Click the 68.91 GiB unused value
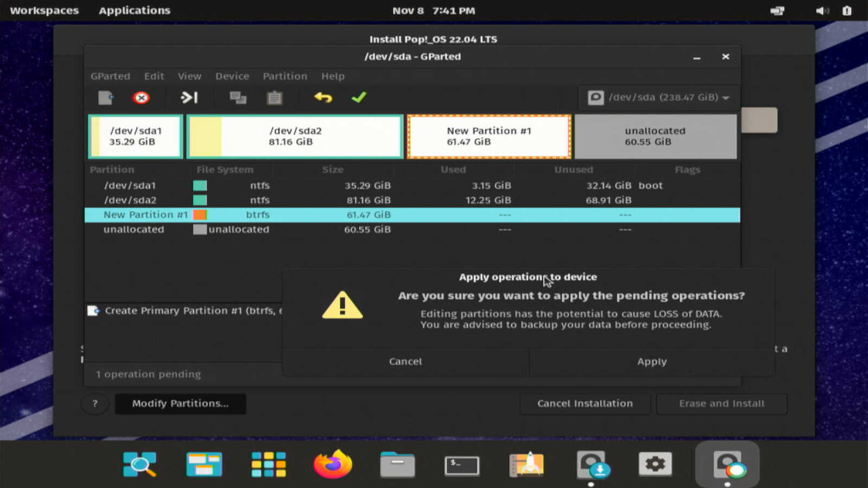This screenshot has height=488, width=868. pyautogui.click(x=609, y=200)
